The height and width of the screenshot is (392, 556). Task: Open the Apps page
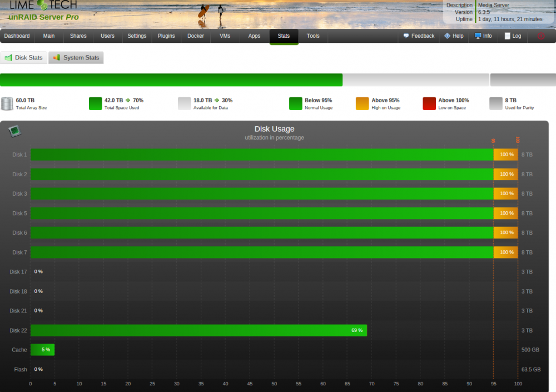click(254, 36)
